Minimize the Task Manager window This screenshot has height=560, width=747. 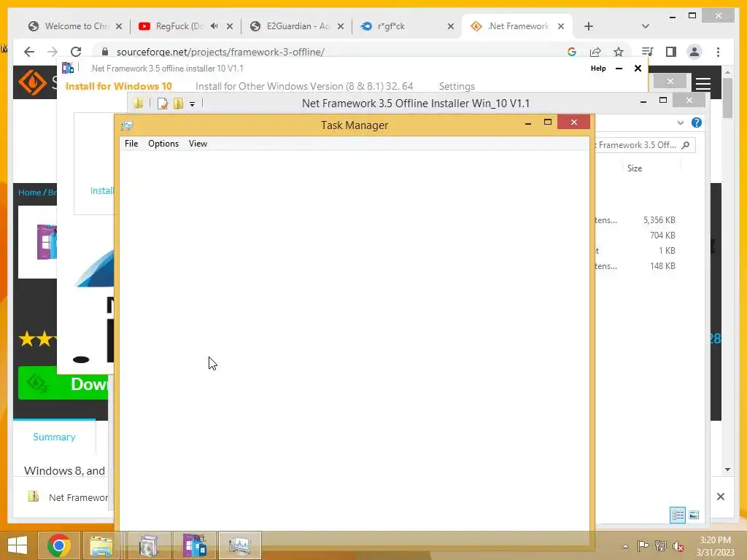click(x=528, y=122)
